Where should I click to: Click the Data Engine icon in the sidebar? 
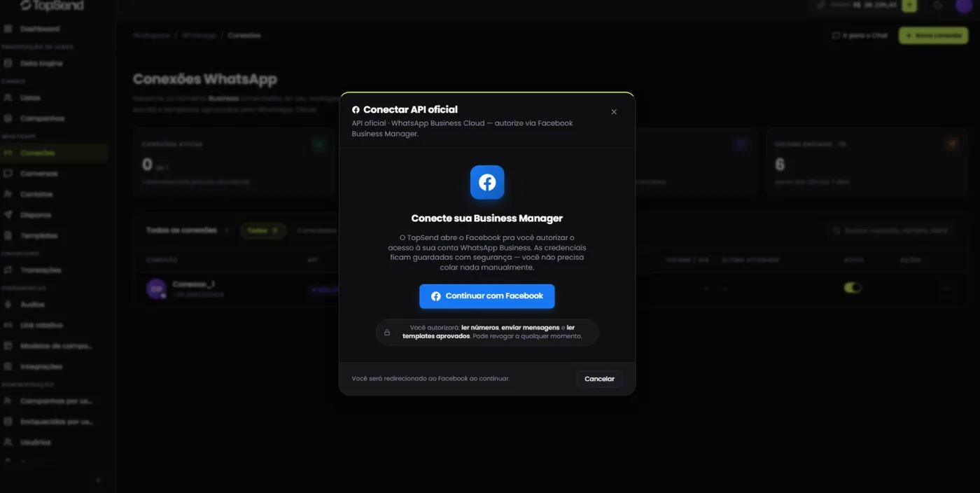[8, 64]
